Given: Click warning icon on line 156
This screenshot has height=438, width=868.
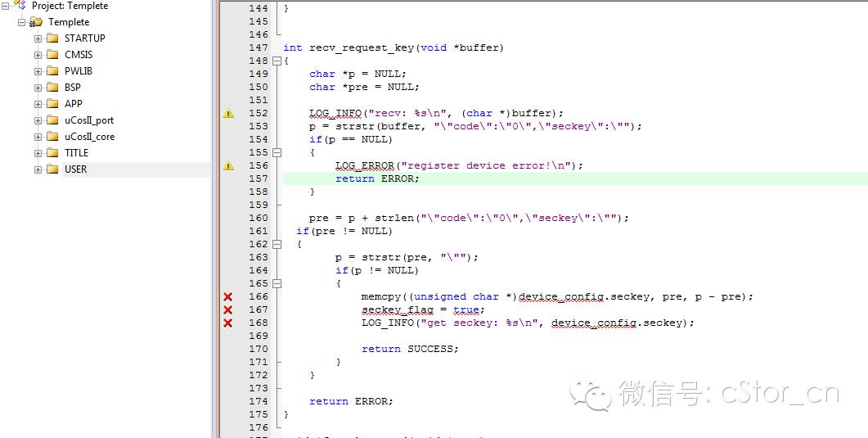Looking at the screenshot, I should [228, 165].
